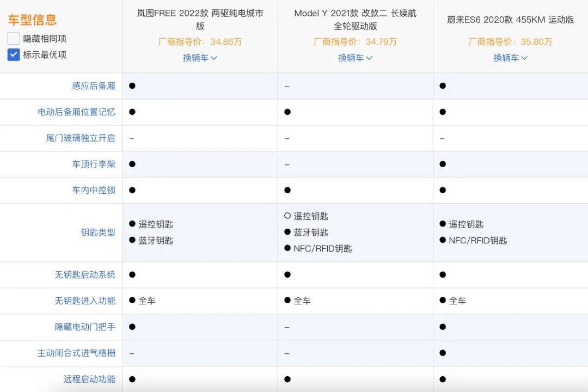Open 换辆车 dropdown under 蔚来ES6

pyautogui.click(x=510, y=58)
